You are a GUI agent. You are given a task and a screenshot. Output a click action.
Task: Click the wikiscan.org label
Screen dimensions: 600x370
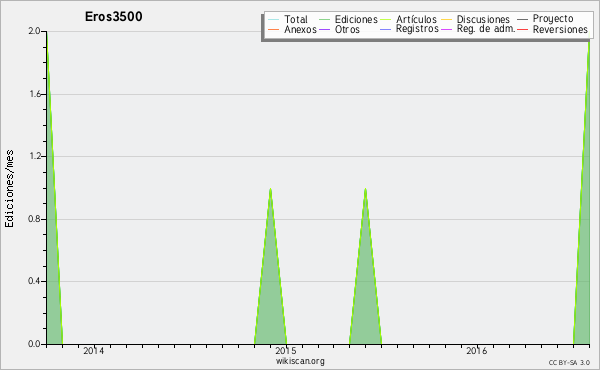tap(300, 361)
